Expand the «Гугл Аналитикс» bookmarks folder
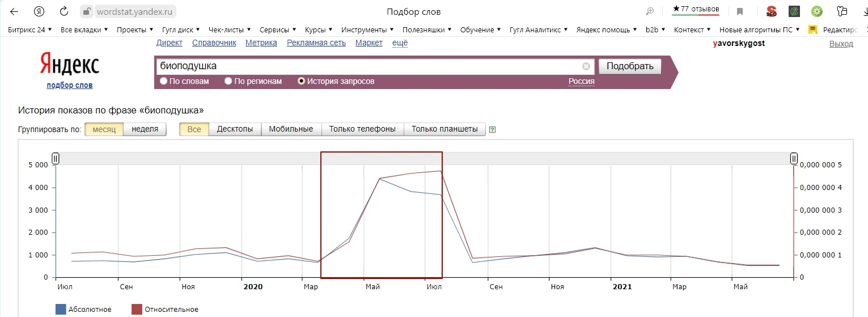Viewport: 868px width, 317px height. (x=538, y=29)
